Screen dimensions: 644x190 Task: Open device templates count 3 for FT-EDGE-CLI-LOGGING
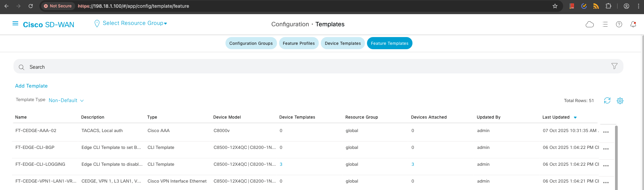281,164
